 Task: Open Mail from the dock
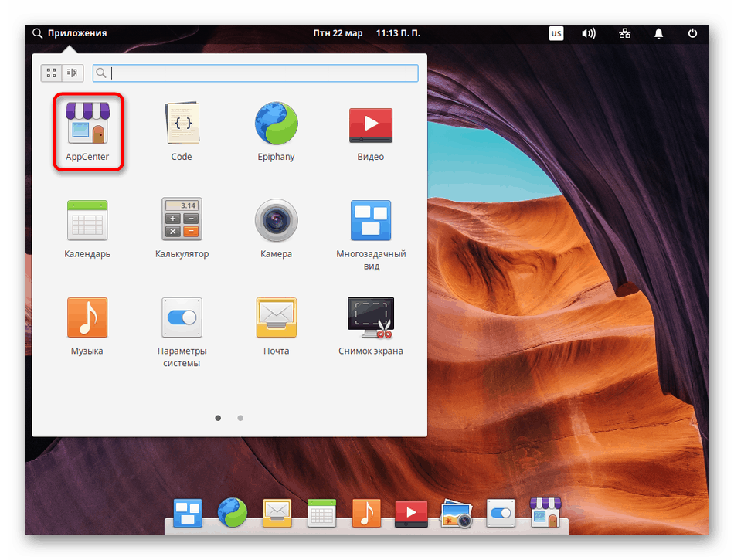(277, 513)
